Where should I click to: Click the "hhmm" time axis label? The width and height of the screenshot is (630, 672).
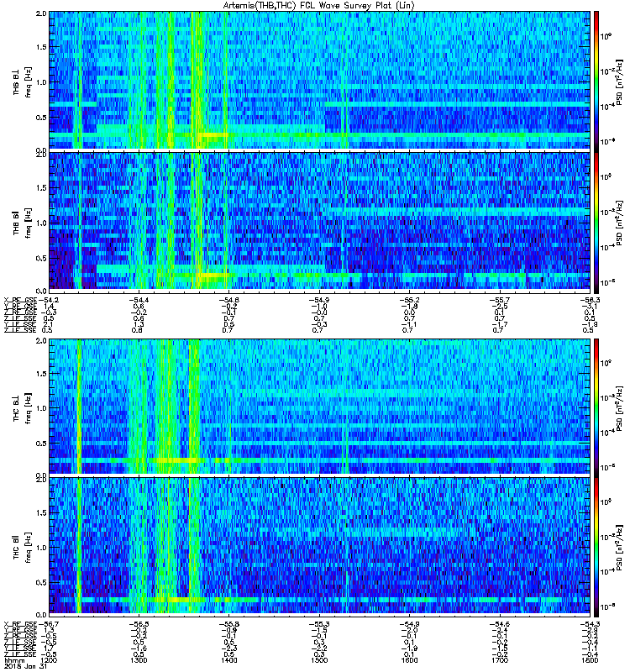click(x=13, y=660)
